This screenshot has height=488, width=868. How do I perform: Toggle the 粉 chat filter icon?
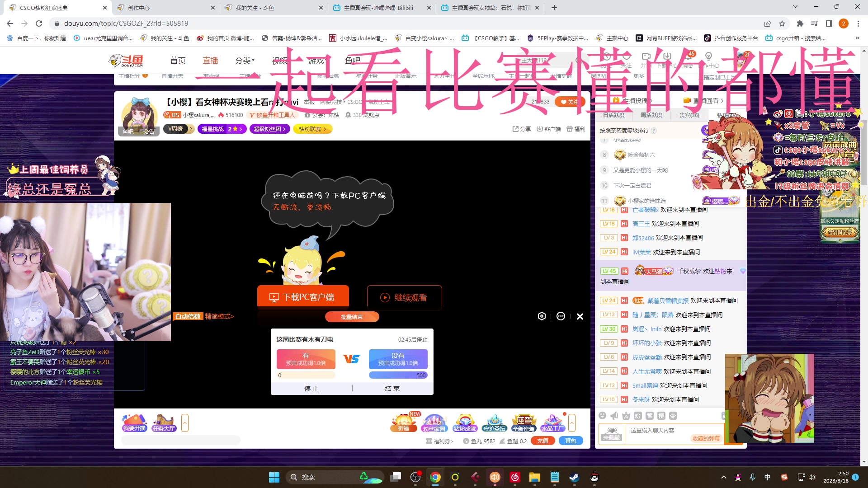(x=637, y=416)
